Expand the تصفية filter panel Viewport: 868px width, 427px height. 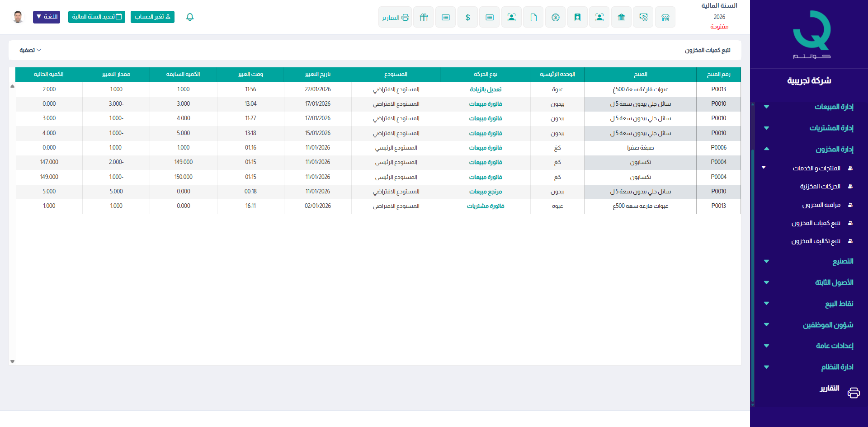tap(30, 50)
